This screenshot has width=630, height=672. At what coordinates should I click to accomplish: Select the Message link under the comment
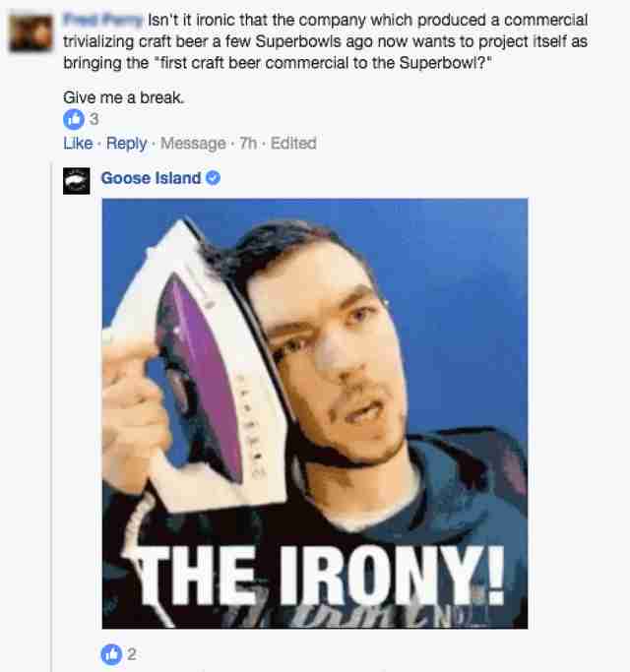pos(193,143)
